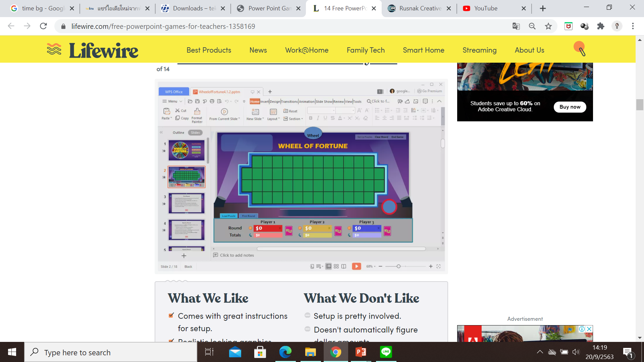The image size is (644, 362).
Task: Click the 'What We Don't Like' heading
Action: coord(361,298)
